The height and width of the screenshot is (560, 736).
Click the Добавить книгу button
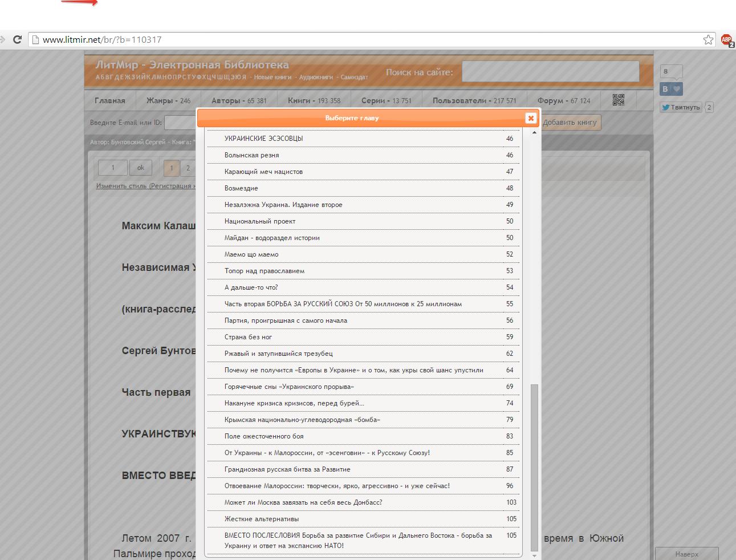[x=570, y=122]
